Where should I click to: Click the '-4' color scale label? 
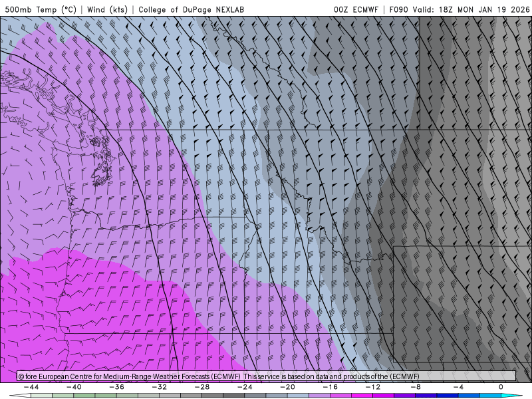(x=459, y=387)
